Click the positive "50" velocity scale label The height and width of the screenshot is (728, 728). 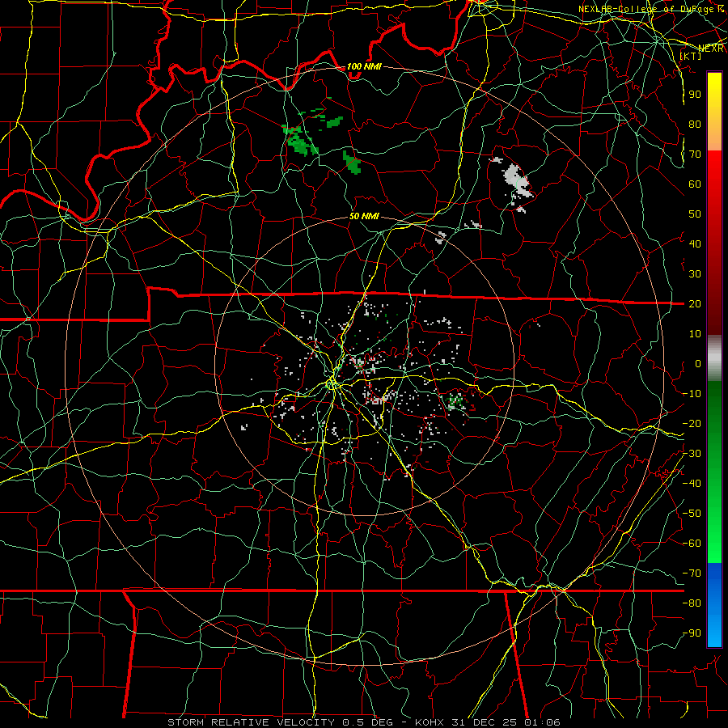click(695, 214)
